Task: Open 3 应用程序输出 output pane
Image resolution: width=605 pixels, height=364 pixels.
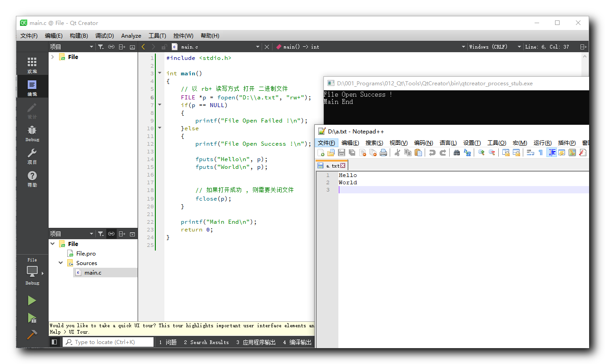Action: [256, 342]
